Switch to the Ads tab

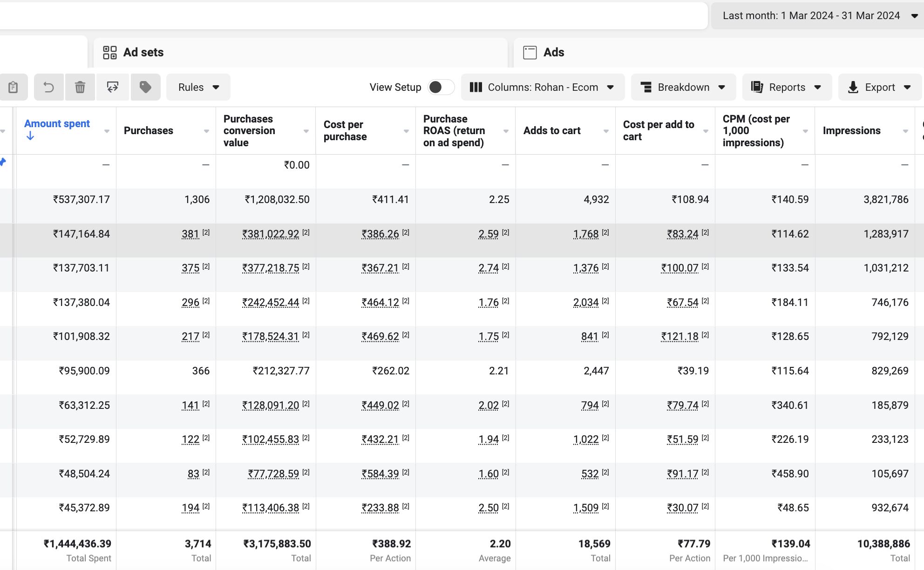click(x=554, y=53)
